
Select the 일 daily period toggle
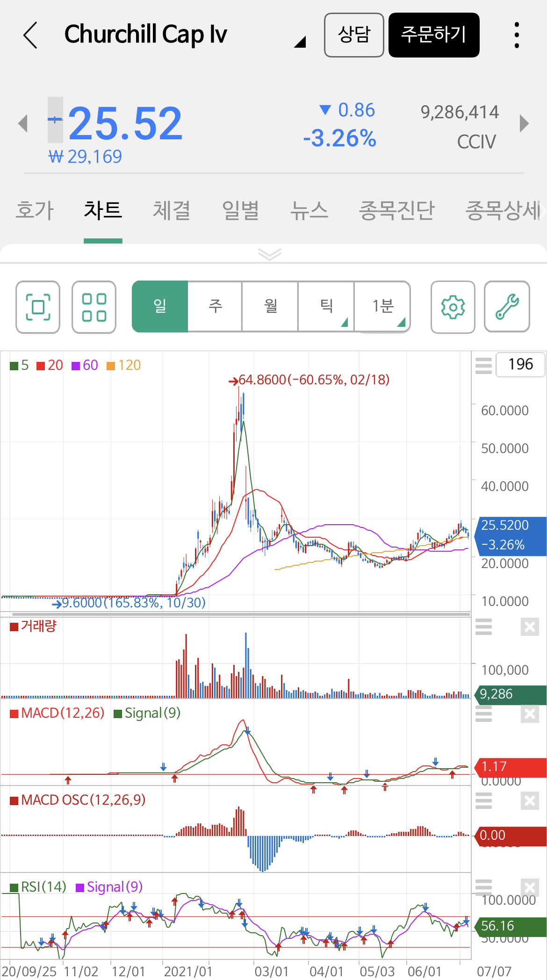click(x=160, y=307)
